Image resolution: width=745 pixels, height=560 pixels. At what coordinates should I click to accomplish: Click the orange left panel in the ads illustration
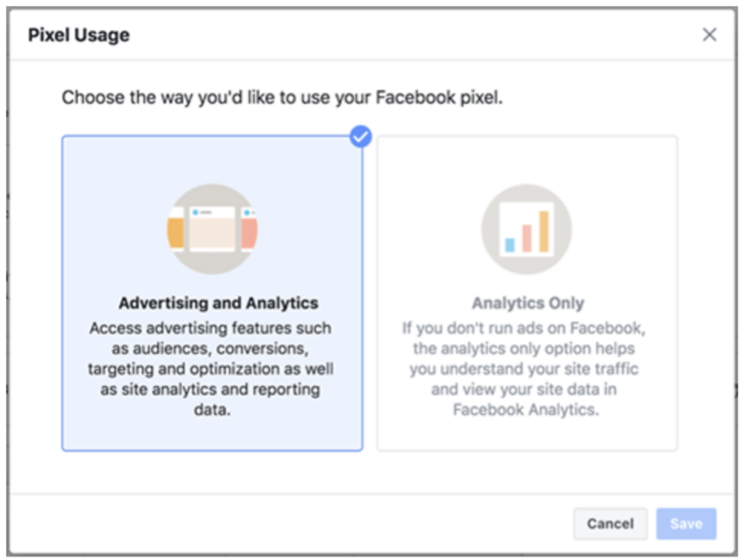(175, 233)
